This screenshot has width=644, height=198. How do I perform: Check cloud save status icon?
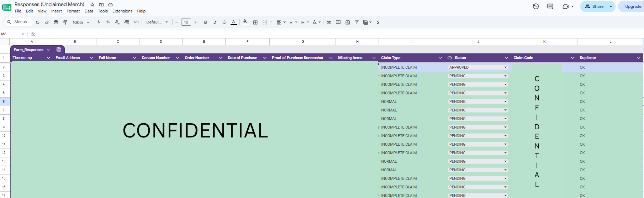(x=111, y=5)
